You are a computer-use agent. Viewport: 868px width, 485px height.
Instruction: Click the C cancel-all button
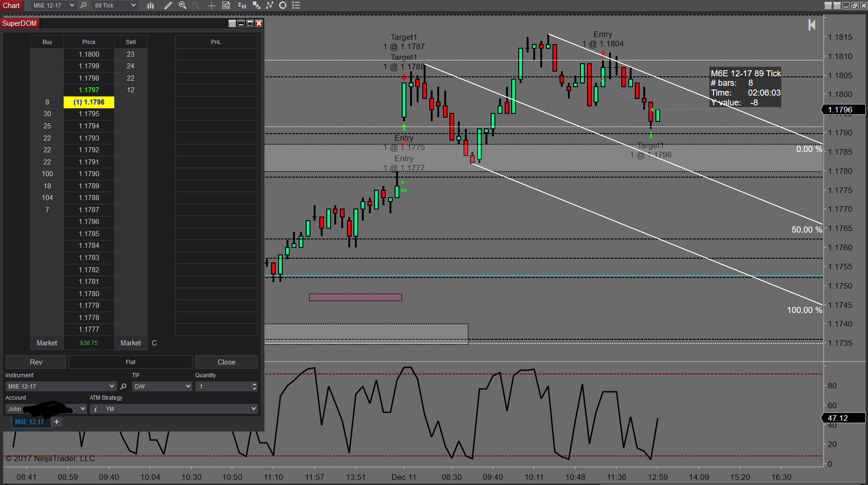tap(154, 343)
